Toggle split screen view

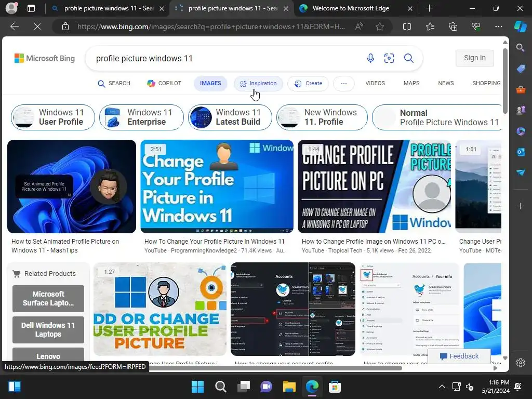coord(407,26)
